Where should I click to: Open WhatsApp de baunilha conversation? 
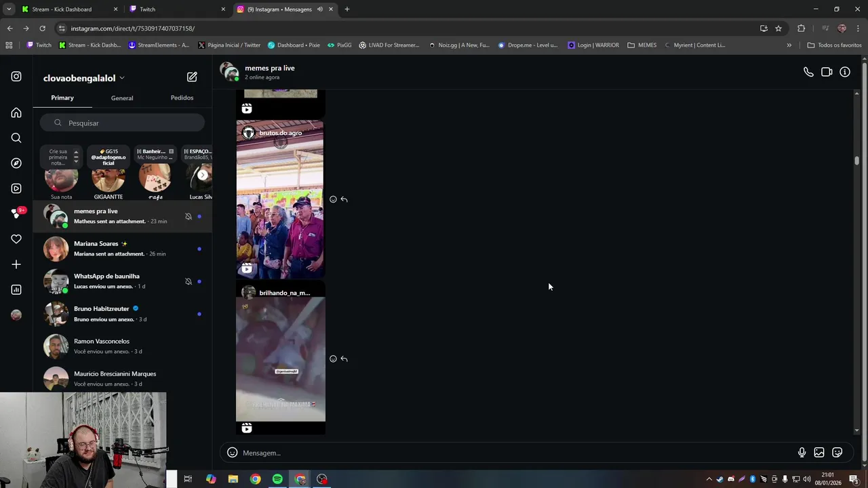point(123,281)
